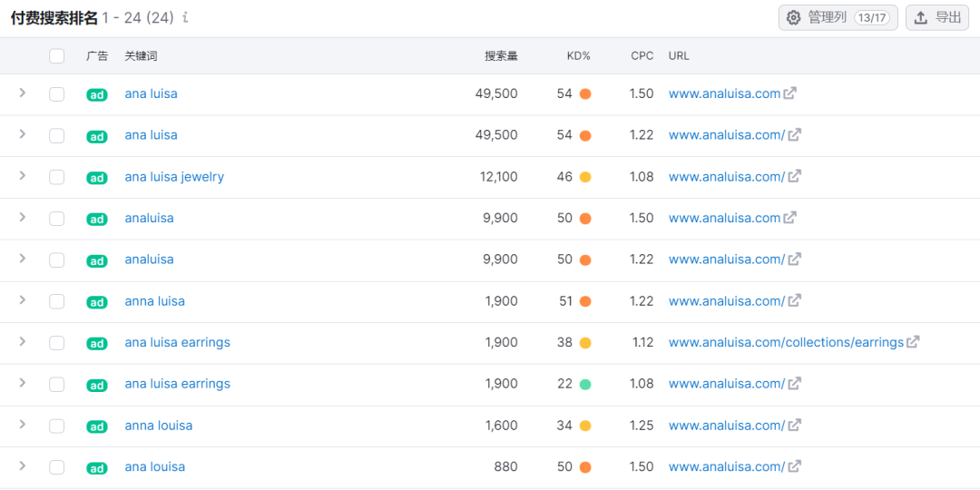Image resolution: width=980 pixels, height=490 pixels.
Task: Click the green KD dot beside value 22
Action: 585,384
